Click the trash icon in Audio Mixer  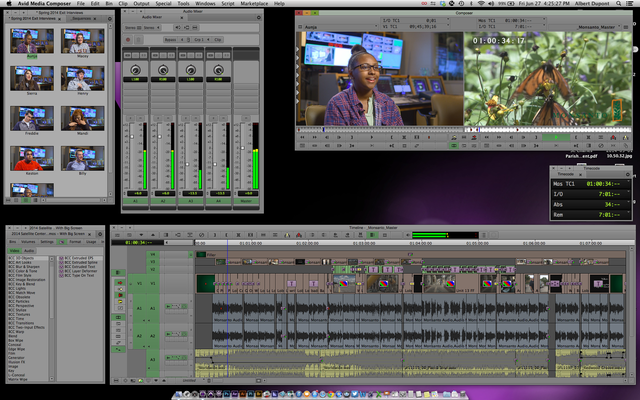(x=138, y=40)
